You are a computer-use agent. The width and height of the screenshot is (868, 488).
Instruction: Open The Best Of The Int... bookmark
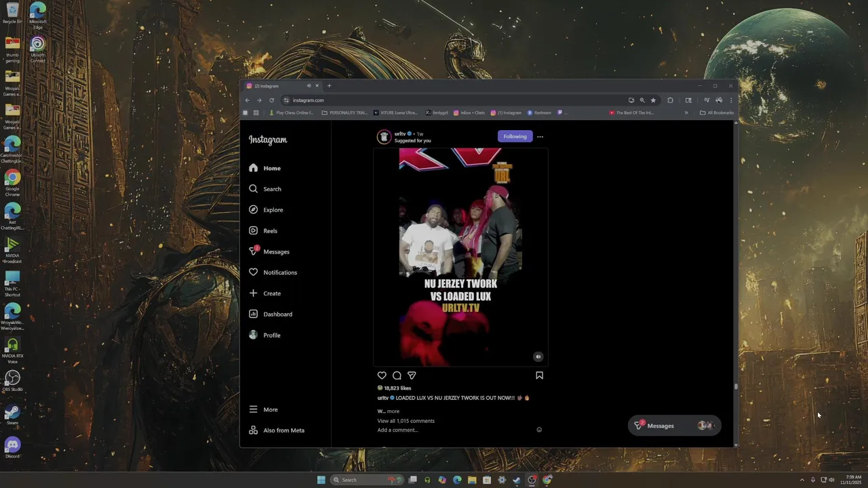click(x=631, y=113)
